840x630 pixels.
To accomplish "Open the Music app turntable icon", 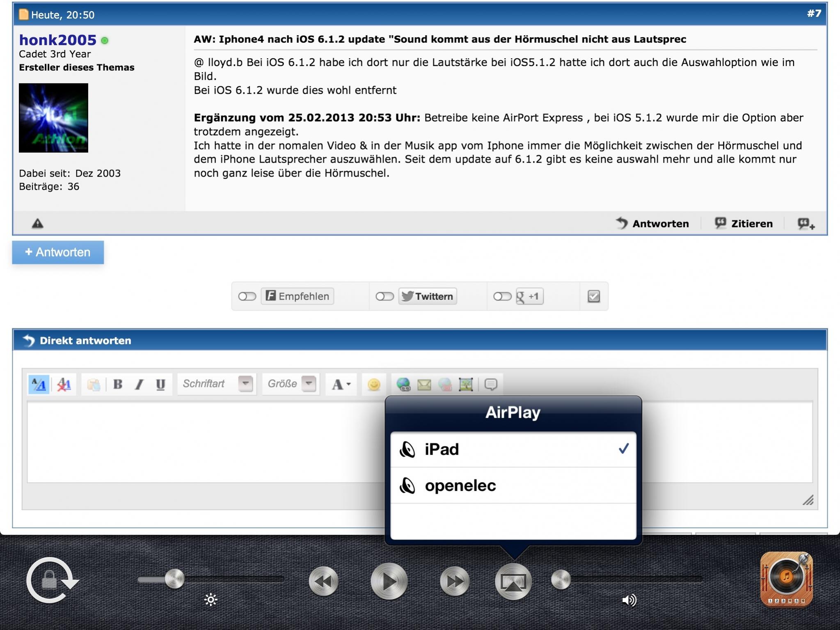I will click(x=786, y=579).
